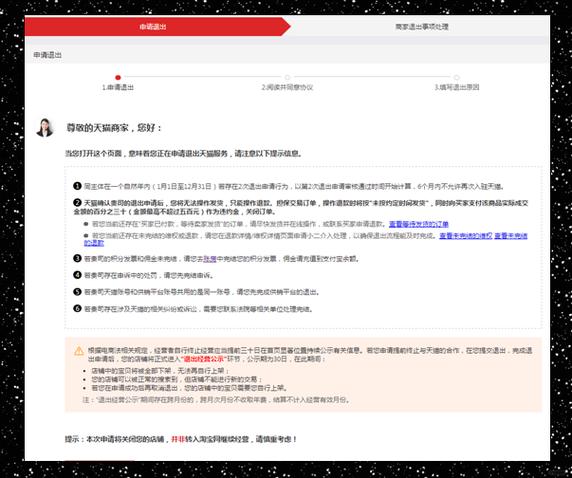Click bullet 店铺中的宝贝将被全部下架

point(161,371)
